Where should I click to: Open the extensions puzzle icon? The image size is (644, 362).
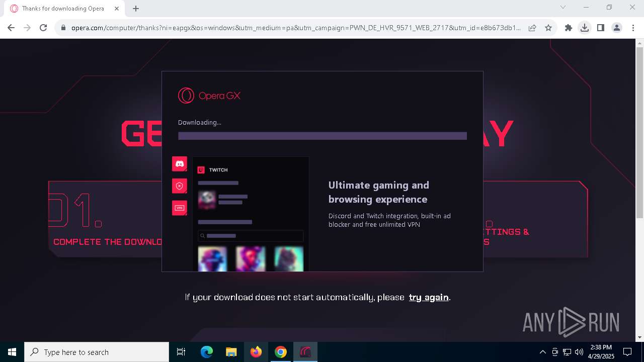click(569, 28)
